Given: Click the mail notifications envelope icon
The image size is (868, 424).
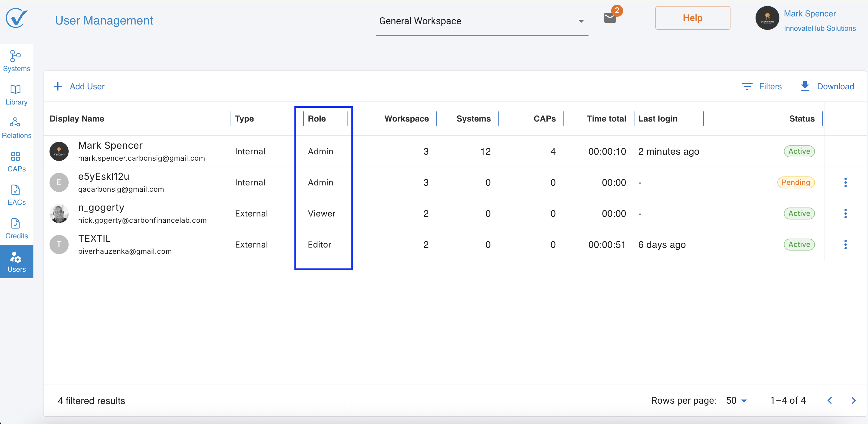Looking at the screenshot, I should pyautogui.click(x=610, y=18).
